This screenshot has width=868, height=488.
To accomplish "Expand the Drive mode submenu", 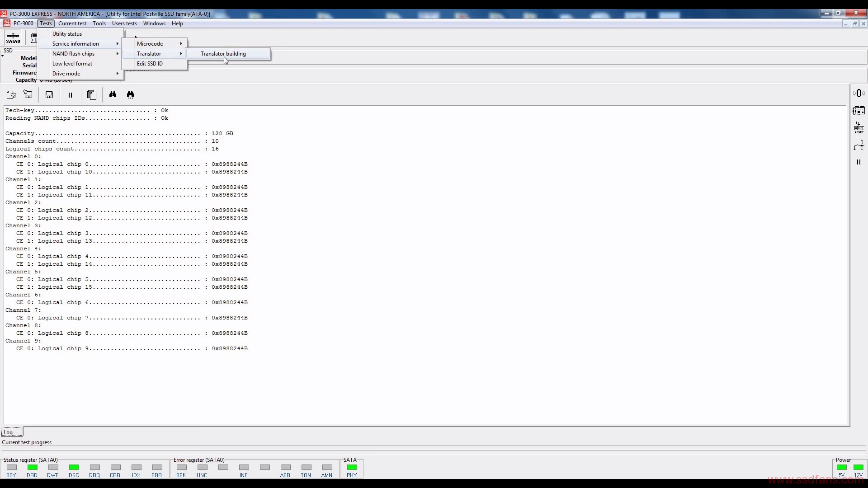I will click(x=80, y=74).
